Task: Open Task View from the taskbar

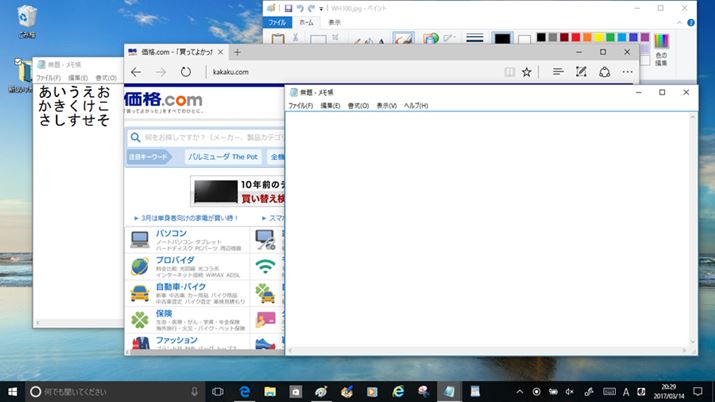Action: (x=216, y=391)
